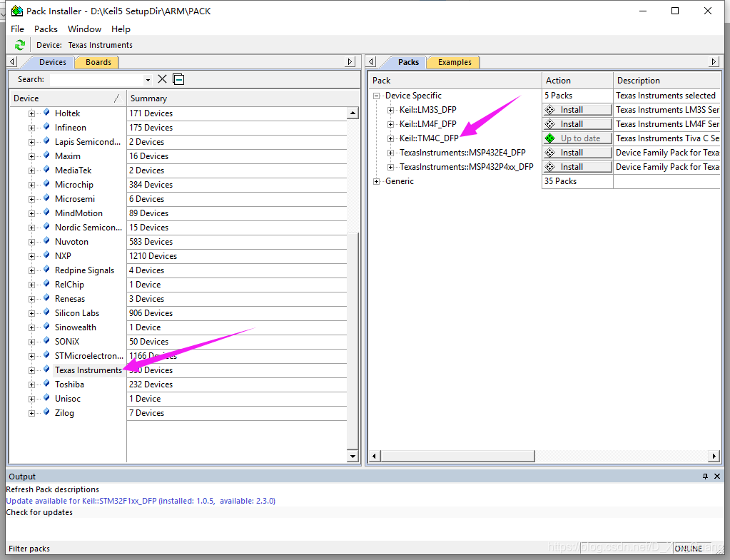The image size is (730, 560).
Task: Sort by the Device column header
Action: [x=68, y=98]
